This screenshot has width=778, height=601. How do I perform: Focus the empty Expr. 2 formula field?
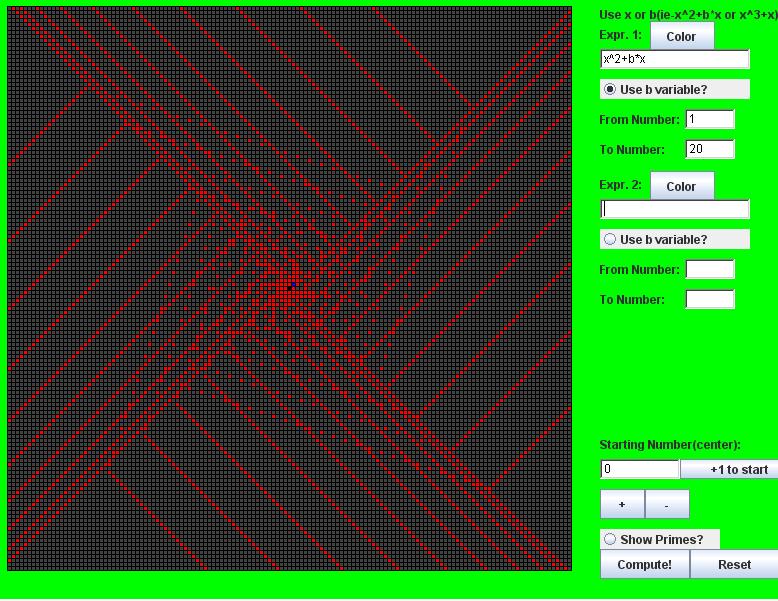(x=675, y=209)
